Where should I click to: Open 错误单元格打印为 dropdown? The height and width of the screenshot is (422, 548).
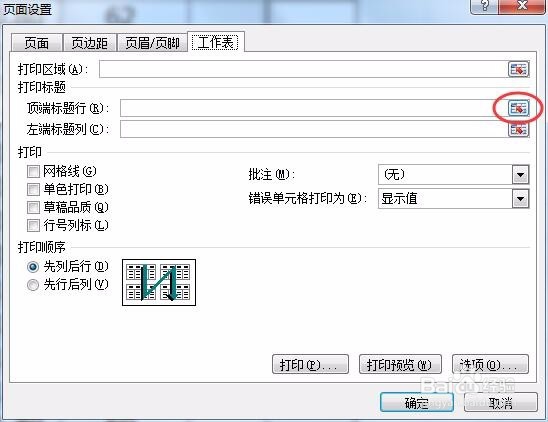(520, 199)
